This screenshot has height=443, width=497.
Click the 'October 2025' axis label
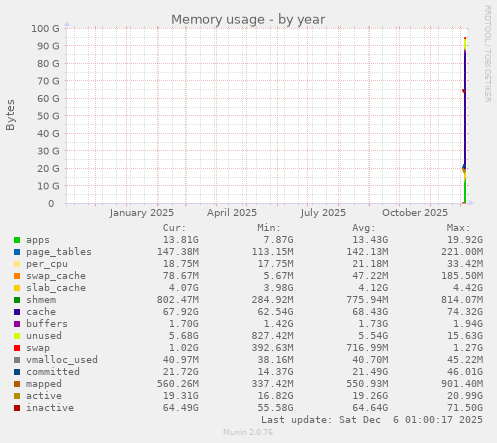[x=415, y=213]
